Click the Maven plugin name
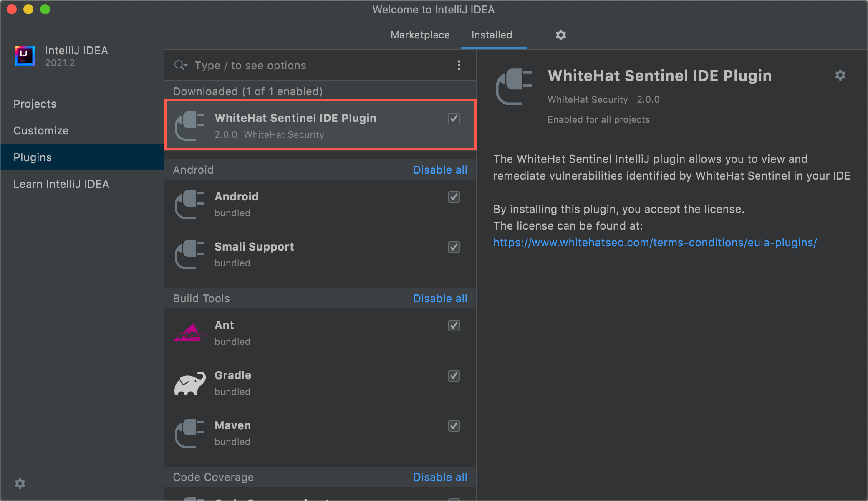This screenshot has width=868, height=501. (232, 425)
